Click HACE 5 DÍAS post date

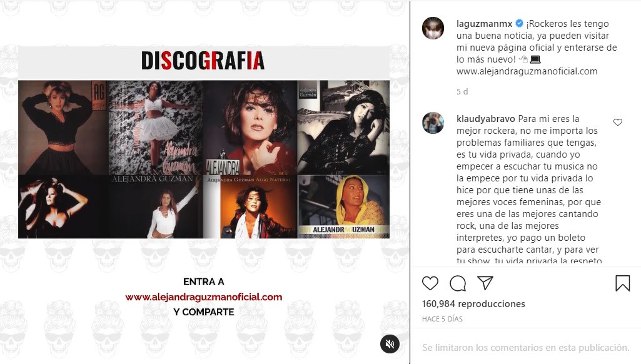(442, 319)
